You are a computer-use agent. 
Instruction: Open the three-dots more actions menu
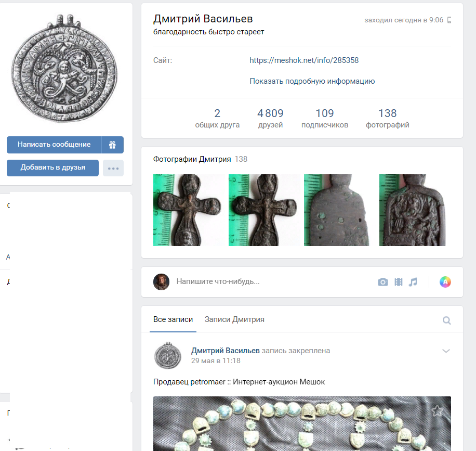click(x=113, y=168)
